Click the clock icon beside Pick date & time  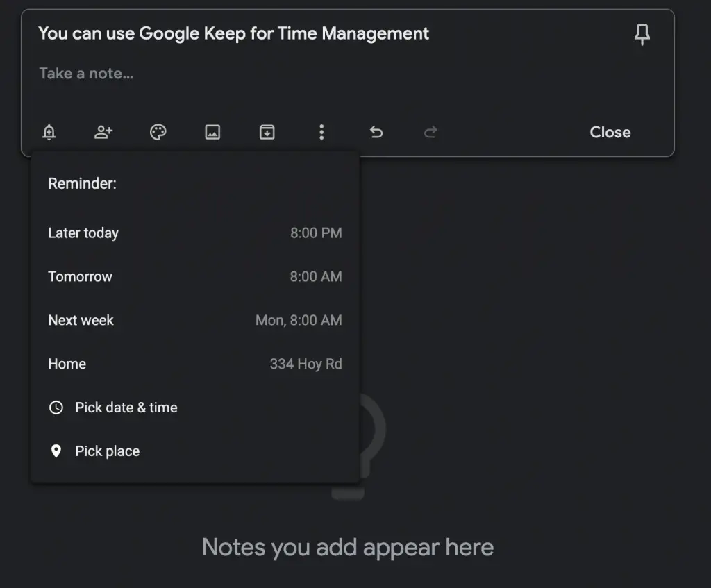[56, 407]
